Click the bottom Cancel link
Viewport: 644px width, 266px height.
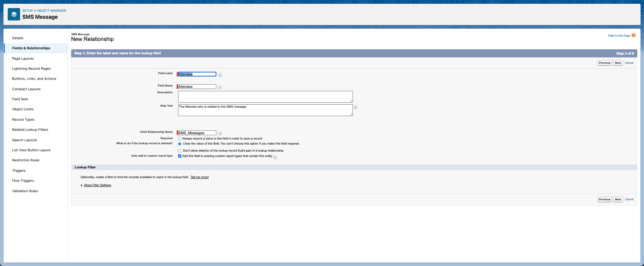629,199
